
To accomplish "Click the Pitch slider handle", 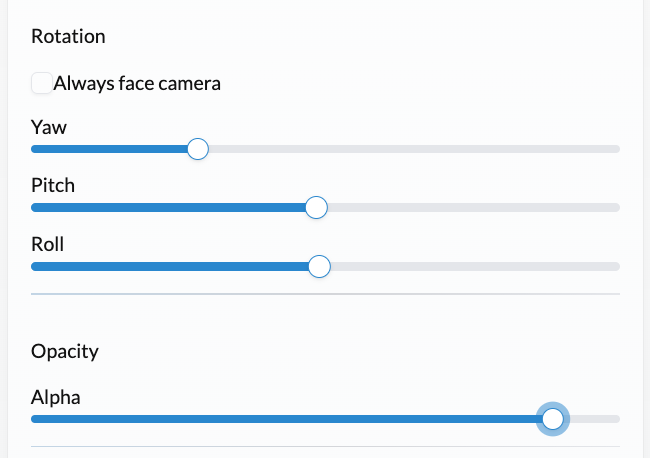I will (316, 207).
